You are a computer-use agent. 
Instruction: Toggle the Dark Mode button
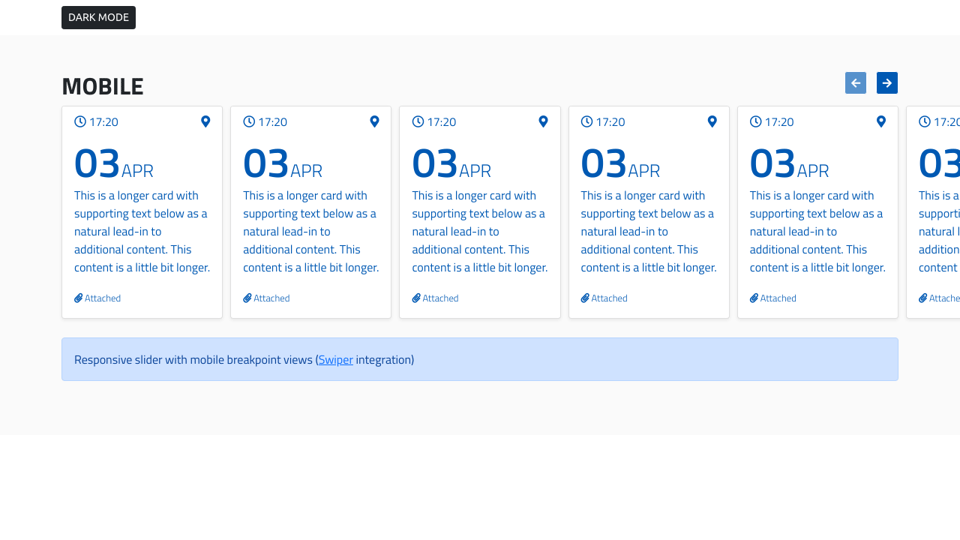pos(98,17)
